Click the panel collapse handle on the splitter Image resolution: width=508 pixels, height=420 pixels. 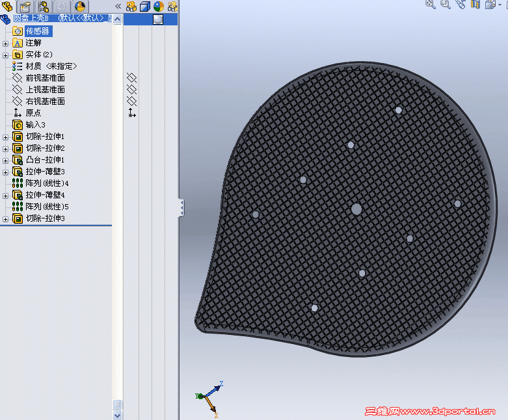coord(181,207)
